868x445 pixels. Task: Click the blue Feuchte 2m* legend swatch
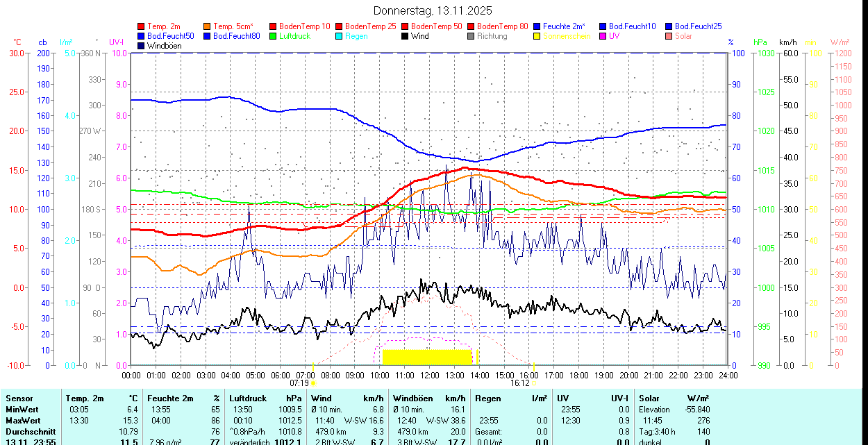click(537, 26)
